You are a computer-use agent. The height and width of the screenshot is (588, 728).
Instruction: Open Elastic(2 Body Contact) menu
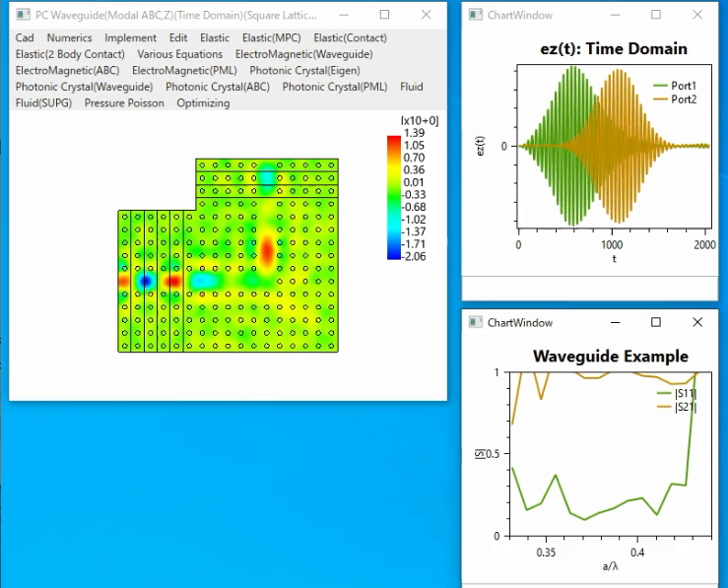pyautogui.click(x=70, y=54)
